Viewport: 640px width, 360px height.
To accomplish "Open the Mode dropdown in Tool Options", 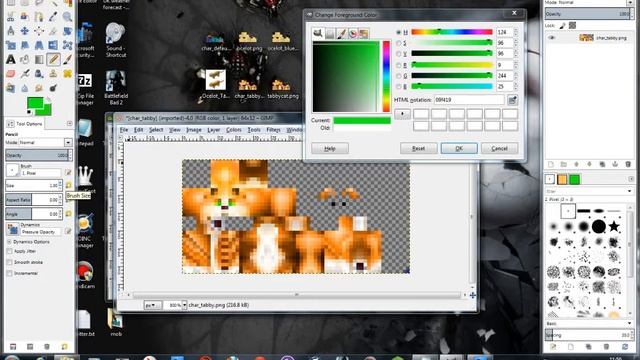I will 68,142.
